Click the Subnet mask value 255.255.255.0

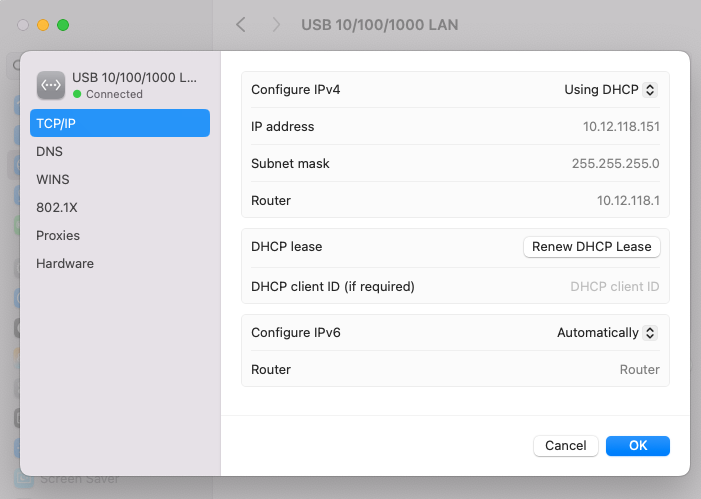coord(615,163)
